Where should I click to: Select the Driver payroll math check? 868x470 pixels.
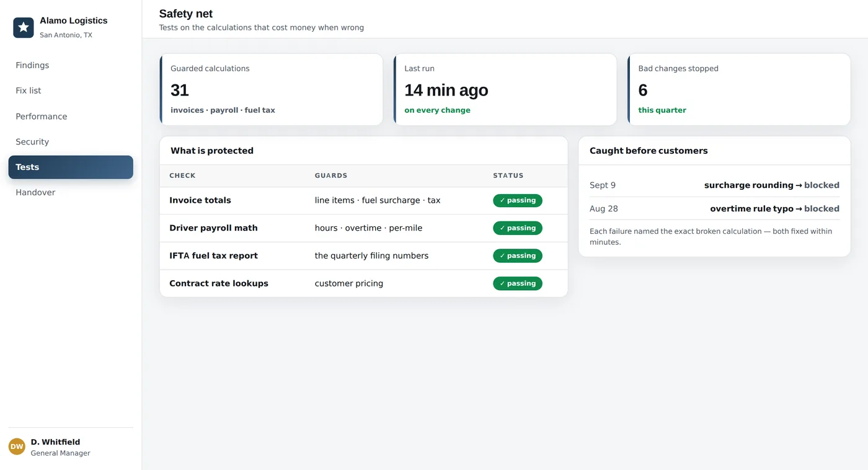[213, 228]
